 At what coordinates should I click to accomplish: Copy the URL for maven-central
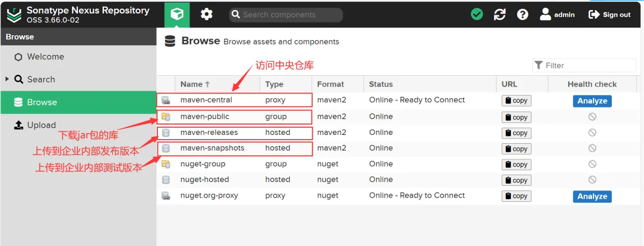[516, 101]
